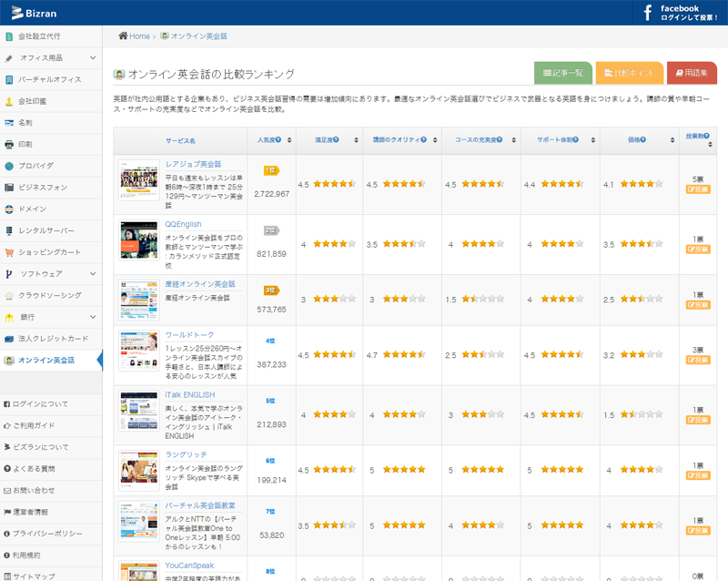Sort table by 投票数 arrows
The width and height of the screenshot is (728, 581).
pos(710,145)
